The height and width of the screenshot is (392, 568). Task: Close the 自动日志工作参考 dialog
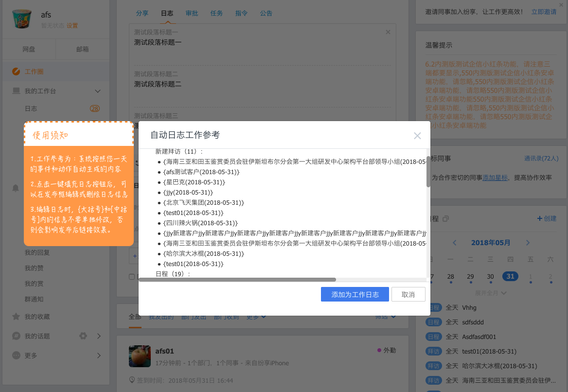[x=417, y=136]
